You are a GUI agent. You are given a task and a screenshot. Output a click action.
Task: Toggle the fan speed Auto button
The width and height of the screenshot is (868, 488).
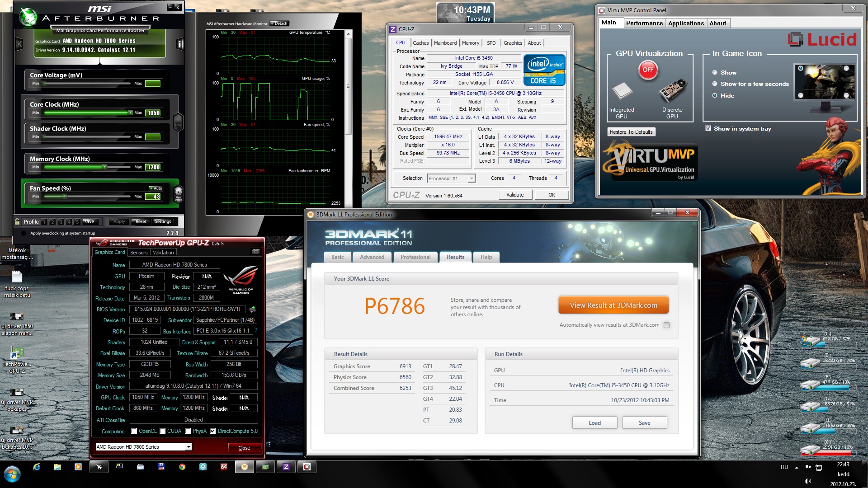[x=156, y=188]
